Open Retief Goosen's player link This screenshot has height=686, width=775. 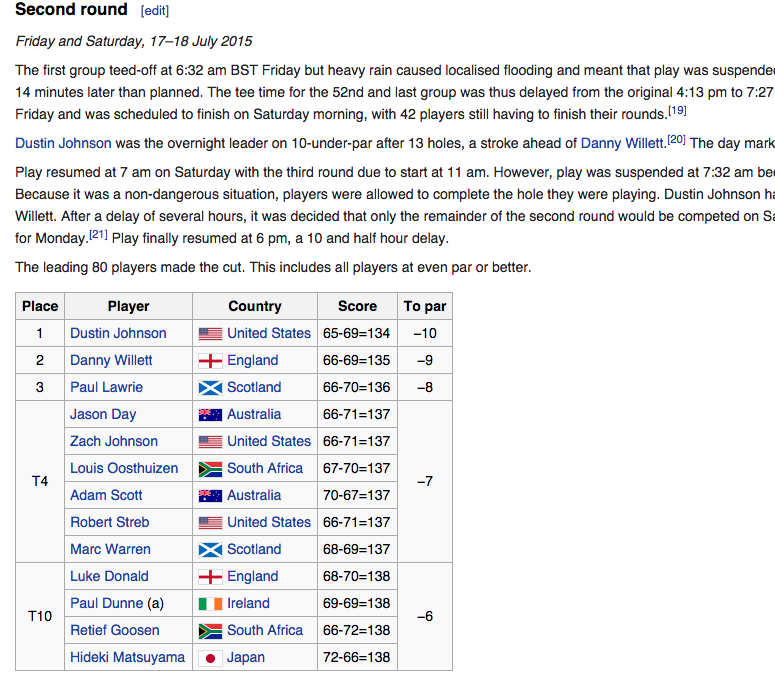pyautogui.click(x=116, y=630)
